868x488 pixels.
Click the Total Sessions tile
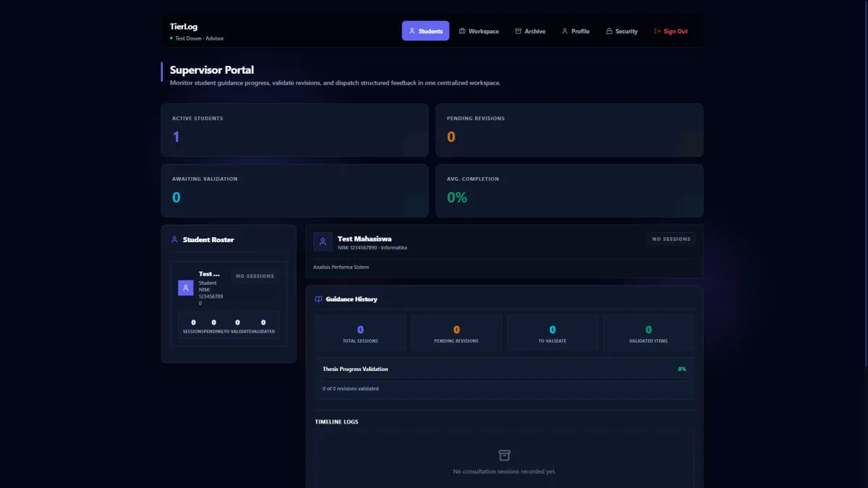[x=360, y=333]
